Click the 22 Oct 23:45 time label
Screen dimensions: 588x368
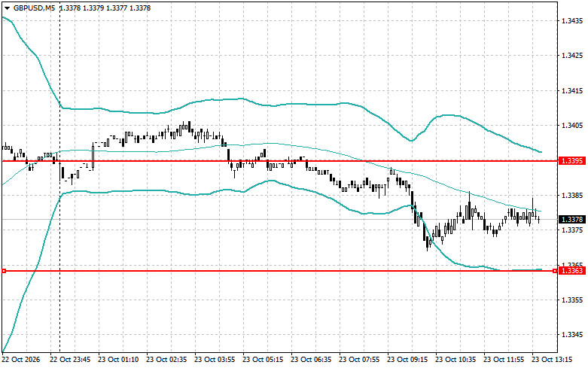70,360
